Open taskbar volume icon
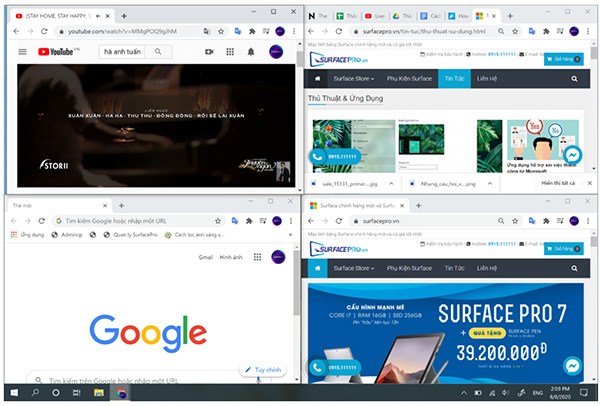 coord(506,393)
